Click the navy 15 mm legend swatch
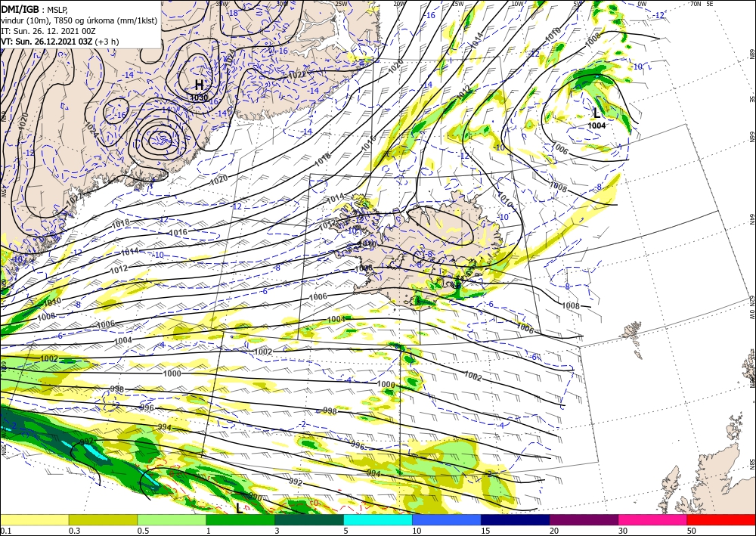756x536 pixels. click(x=516, y=519)
